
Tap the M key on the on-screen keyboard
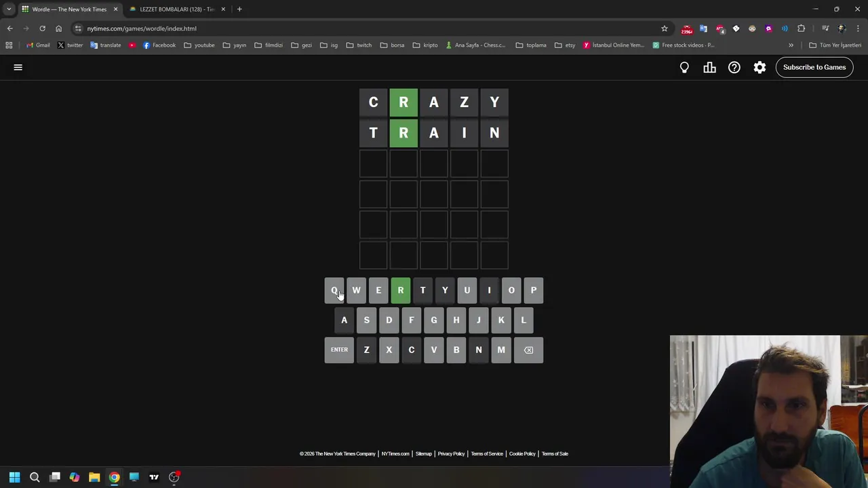pyautogui.click(x=501, y=350)
